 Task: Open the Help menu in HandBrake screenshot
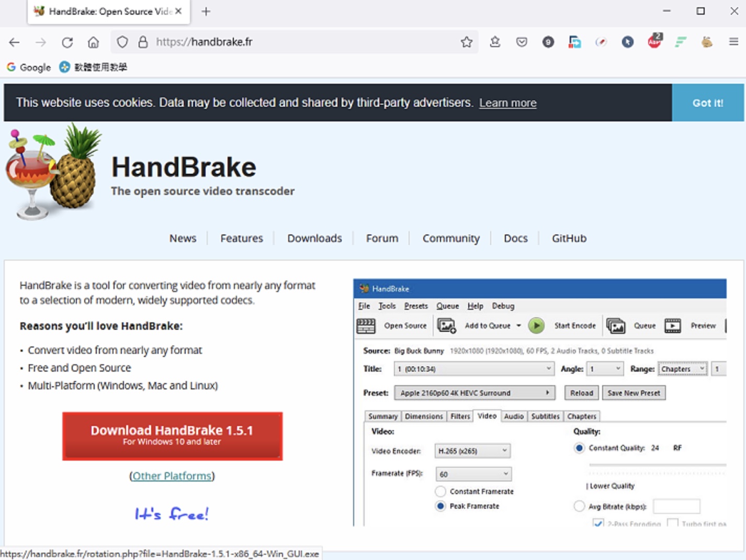click(475, 306)
